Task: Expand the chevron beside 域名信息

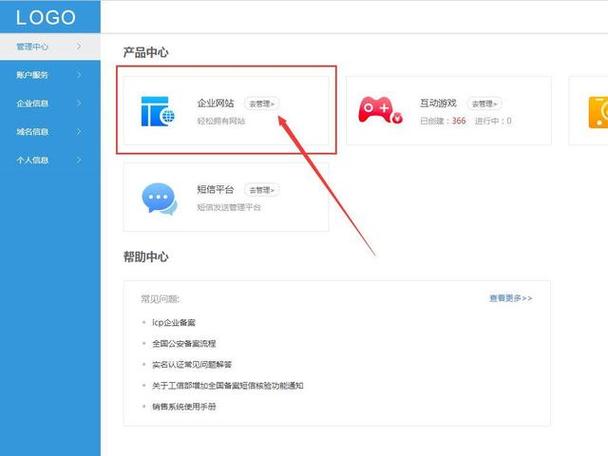Action: pos(79,131)
